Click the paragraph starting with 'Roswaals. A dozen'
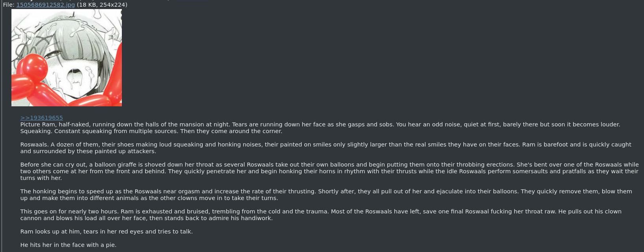 [x=326, y=148]
